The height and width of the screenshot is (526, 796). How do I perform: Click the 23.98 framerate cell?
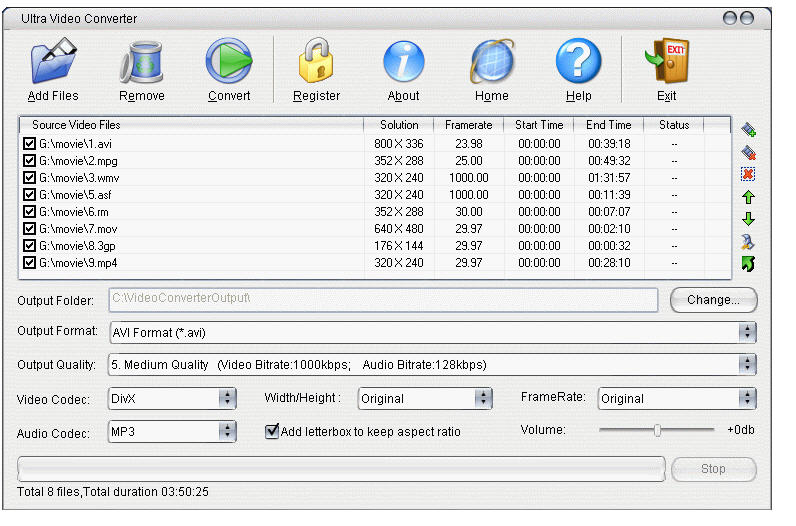click(x=469, y=144)
